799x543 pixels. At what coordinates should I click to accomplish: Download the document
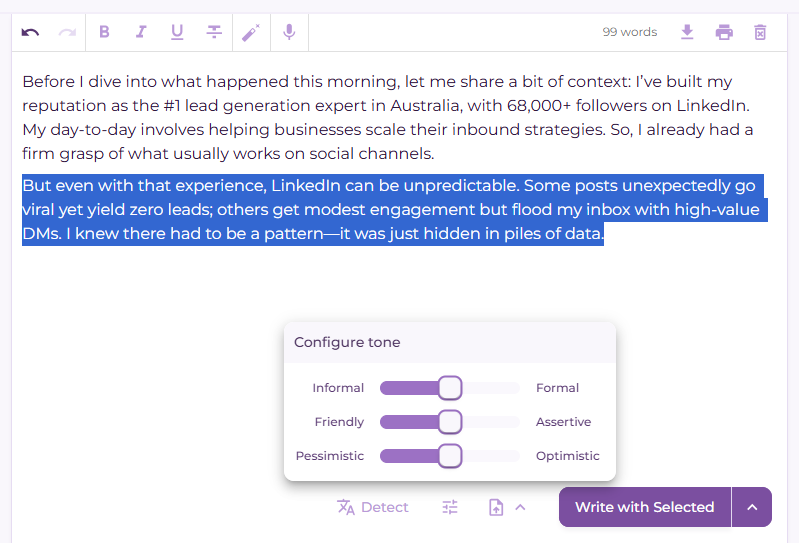687,32
